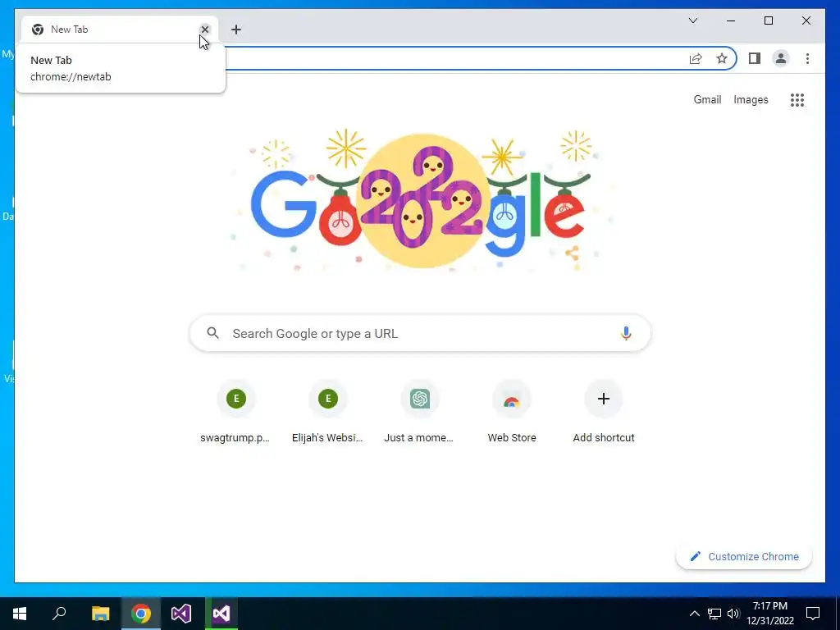Open the Images link
This screenshot has height=630, width=840.
point(751,99)
